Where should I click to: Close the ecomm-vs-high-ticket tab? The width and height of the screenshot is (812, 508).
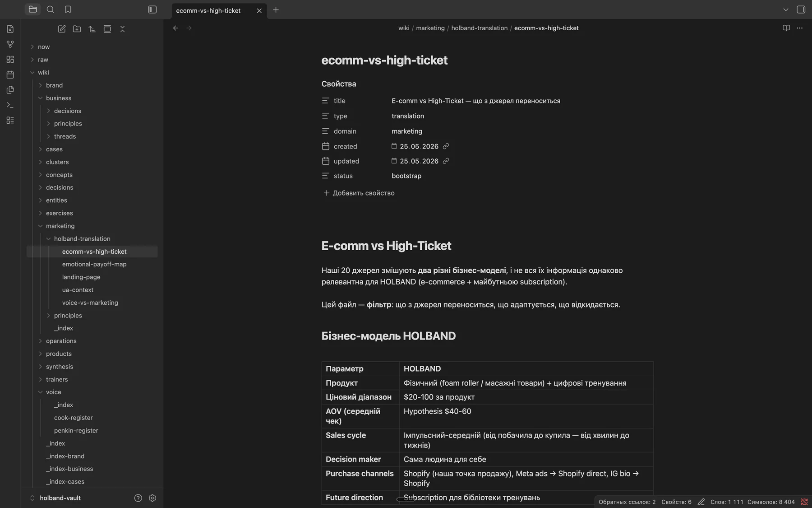[259, 10]
